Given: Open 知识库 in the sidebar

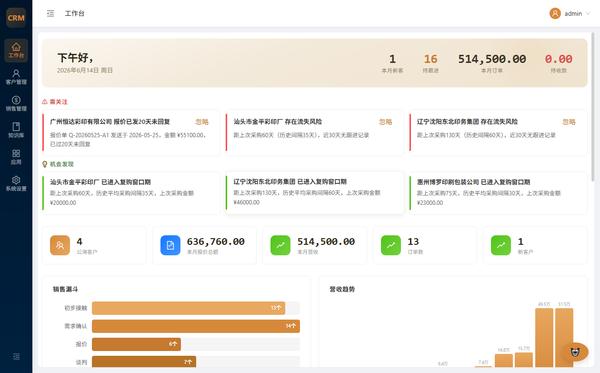Looking at the screenshot, I should pyautogui.click(x=16, y=130).
